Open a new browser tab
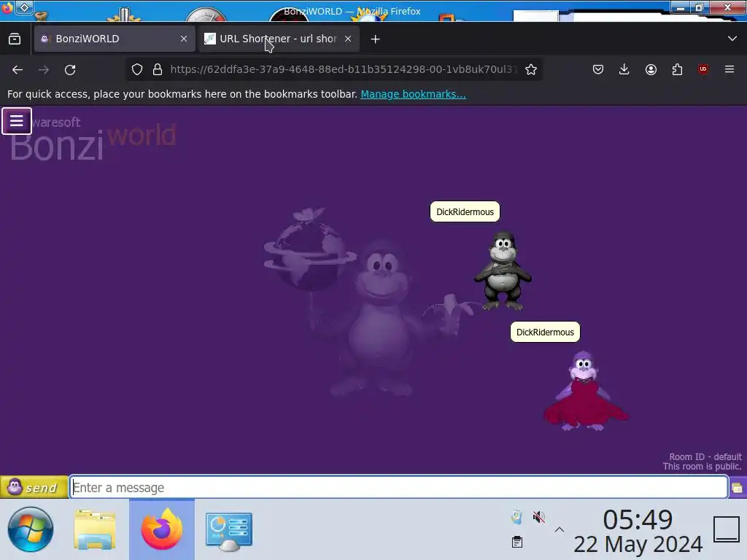Screen dimensions: 747x560 (376, 39)
